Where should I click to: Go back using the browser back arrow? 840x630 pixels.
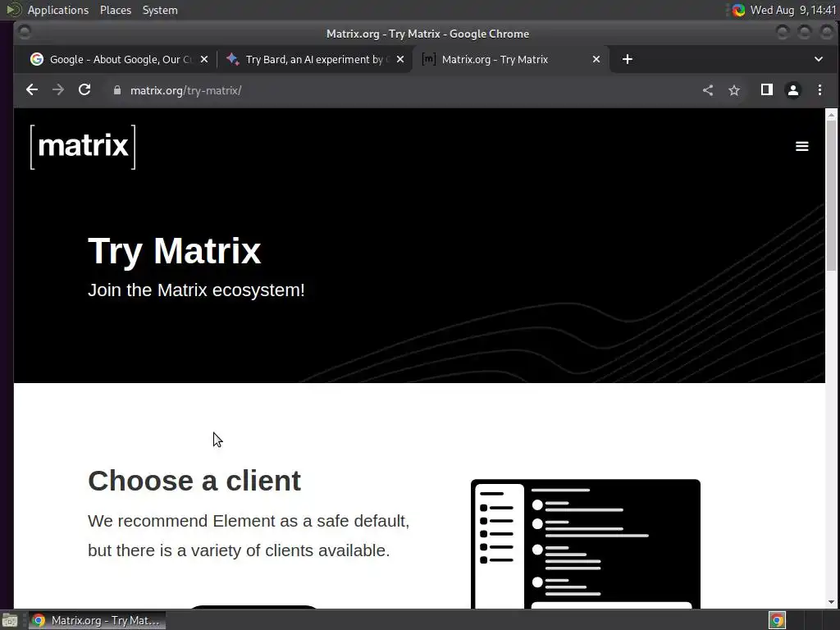pyautogui.click(x=32, y=90)
